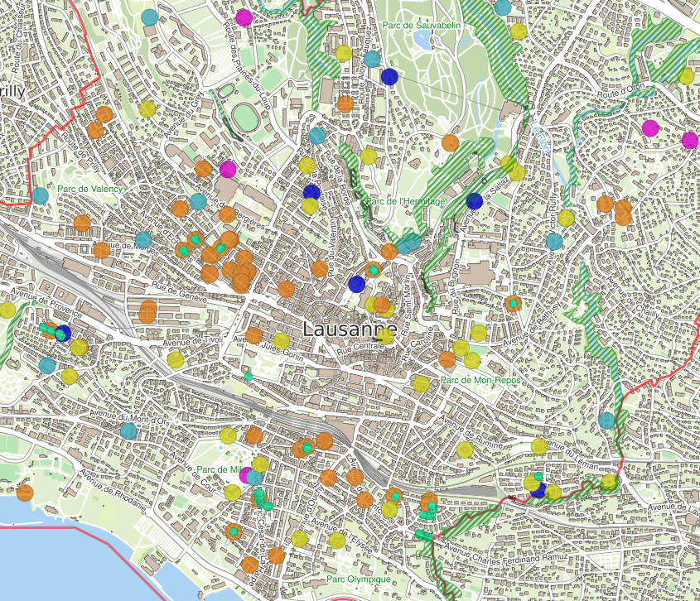Select the teal marker on Avenue du Mont-d'Or
700x601 pixels.
click(128, 430)
